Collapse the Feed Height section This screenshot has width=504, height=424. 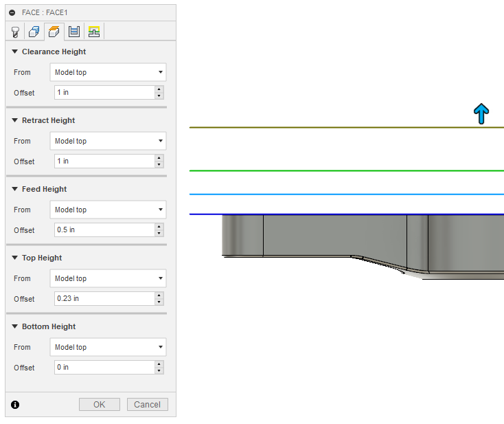pos(14,189)
